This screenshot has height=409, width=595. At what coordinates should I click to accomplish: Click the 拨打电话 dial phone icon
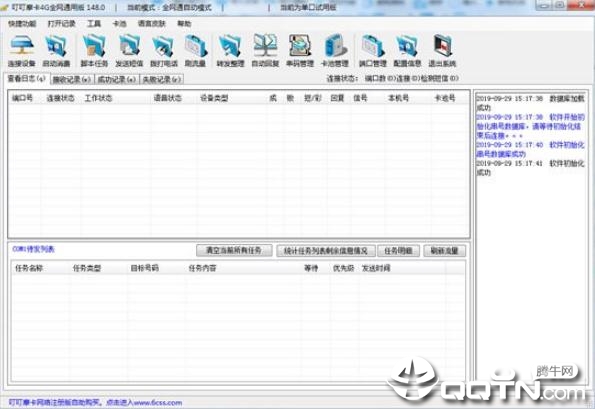164,51
